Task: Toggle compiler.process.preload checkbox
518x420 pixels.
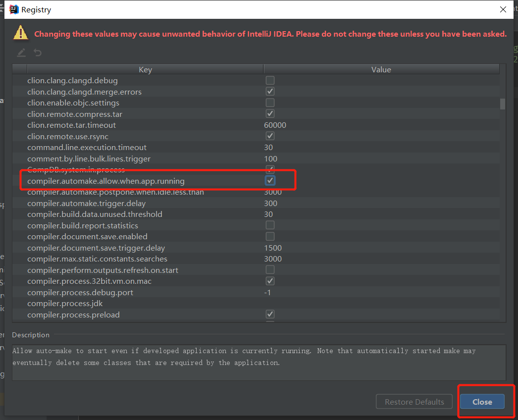Action: [270, 314]
